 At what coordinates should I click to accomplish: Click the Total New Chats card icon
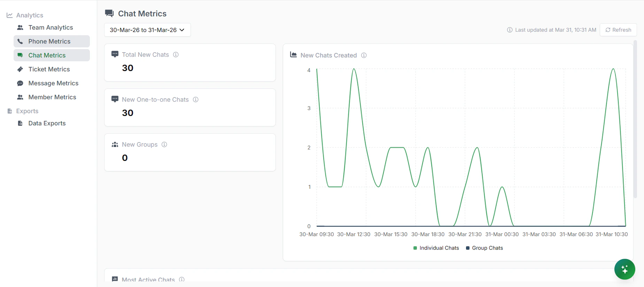click(115, 54)
